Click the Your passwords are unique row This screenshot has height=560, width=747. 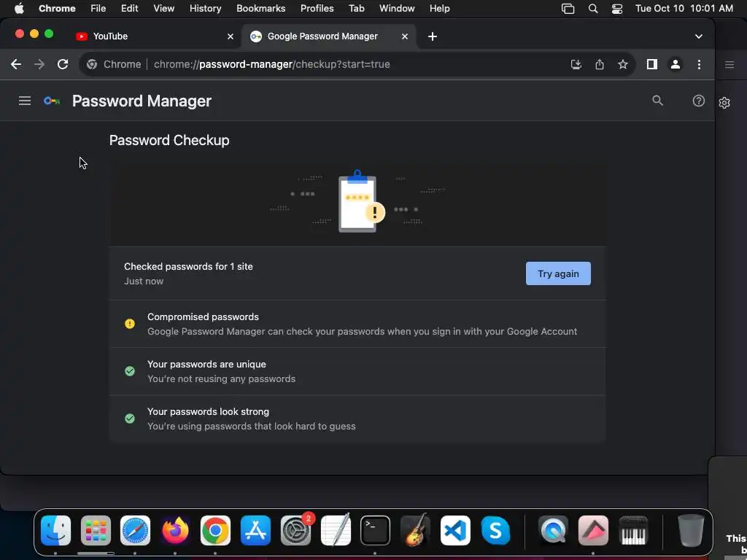[x=357, y=371]
